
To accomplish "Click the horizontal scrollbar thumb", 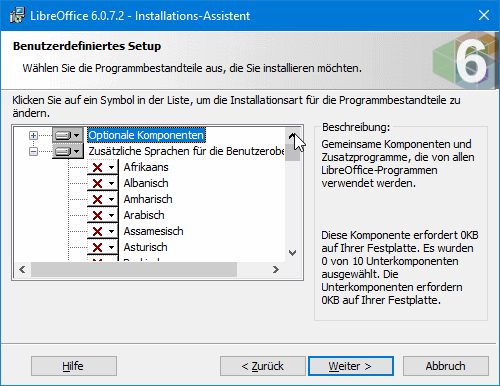I will 134,269.
